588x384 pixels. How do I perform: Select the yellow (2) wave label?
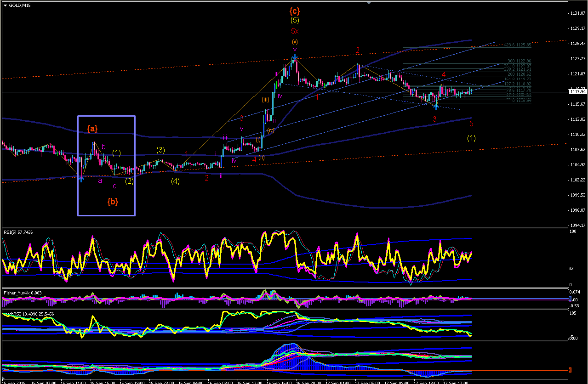(x=129, y=181)
